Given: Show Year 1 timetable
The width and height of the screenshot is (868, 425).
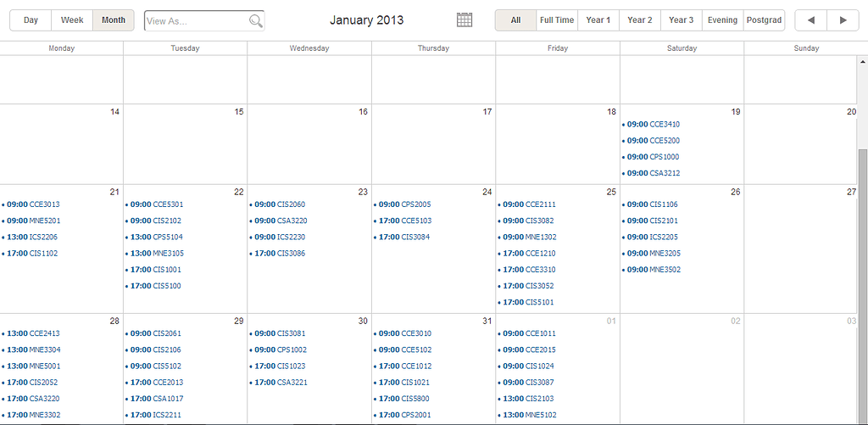Looking at the screenshot, I should (x=598, y=20).
